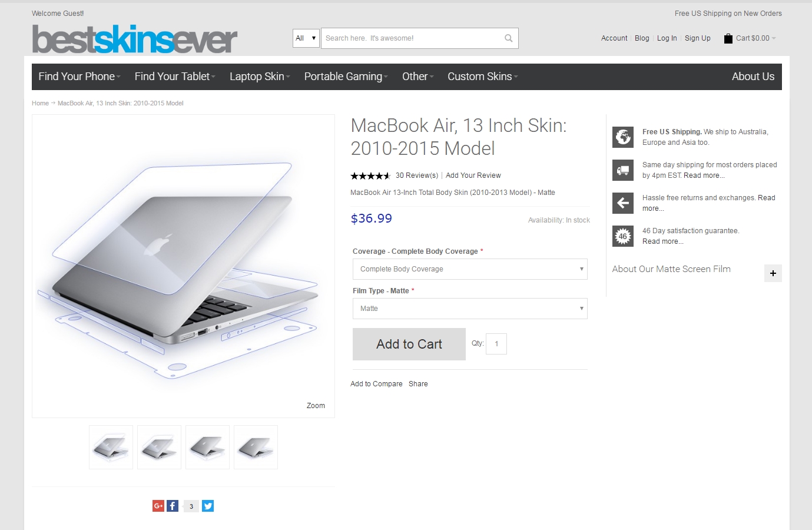Click the quantity input field

click(496, 344)
